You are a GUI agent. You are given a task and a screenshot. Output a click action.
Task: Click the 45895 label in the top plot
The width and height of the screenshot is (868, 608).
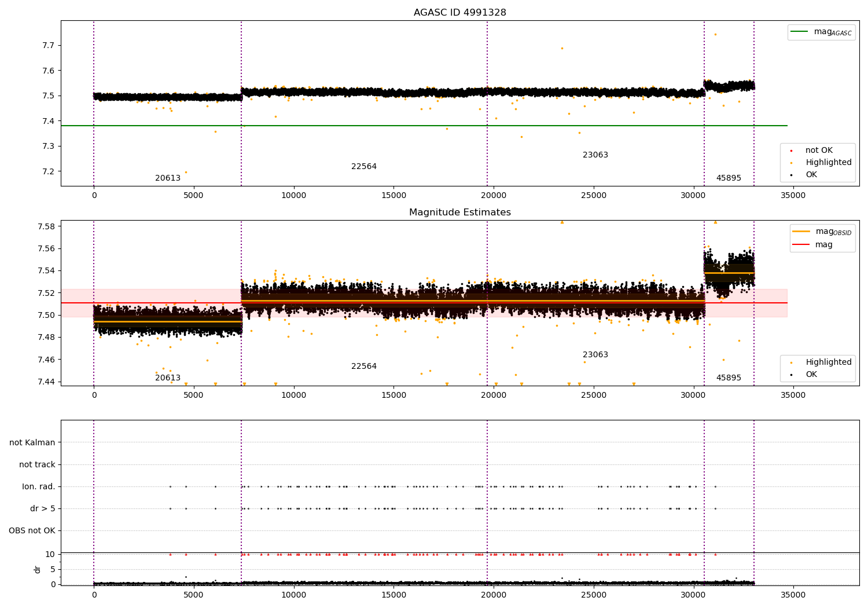point(729,178)
